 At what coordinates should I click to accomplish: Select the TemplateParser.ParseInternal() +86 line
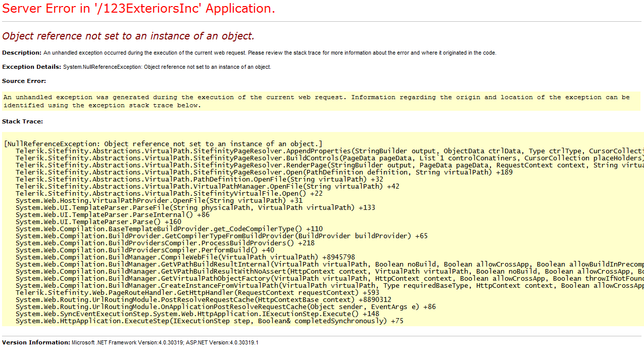(x=113, y=214)
